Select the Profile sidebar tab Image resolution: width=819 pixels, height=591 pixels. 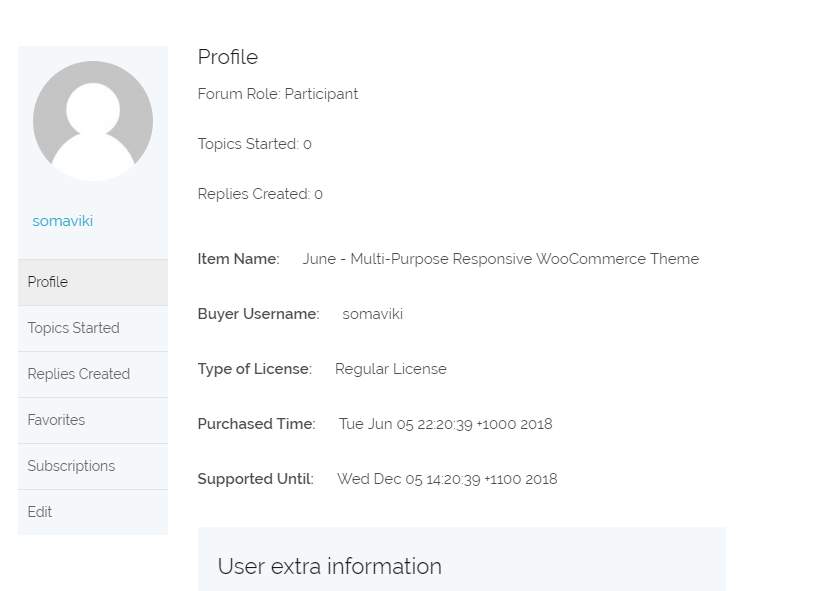[x=93, y=282]
